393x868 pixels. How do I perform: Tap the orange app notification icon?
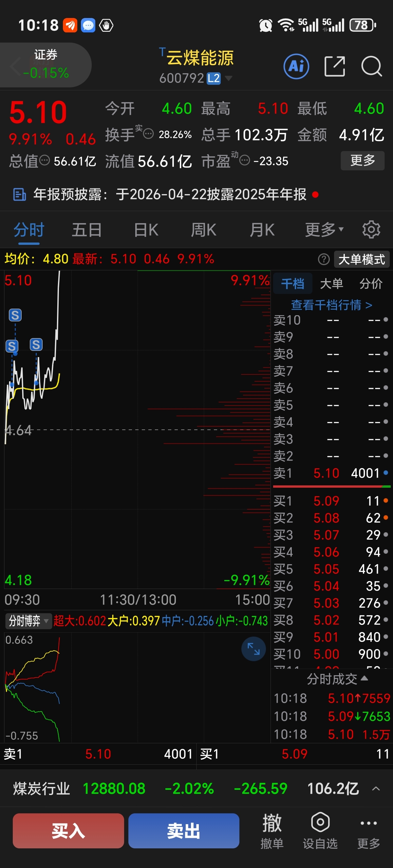click(x=70, y=25)
